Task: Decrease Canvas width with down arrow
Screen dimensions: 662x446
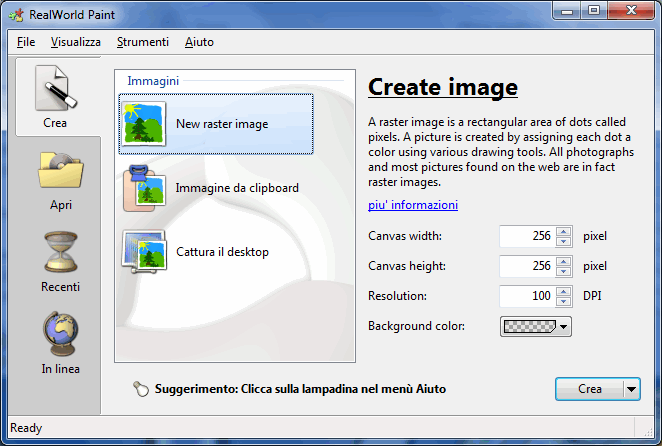Action: pos(564,241)
